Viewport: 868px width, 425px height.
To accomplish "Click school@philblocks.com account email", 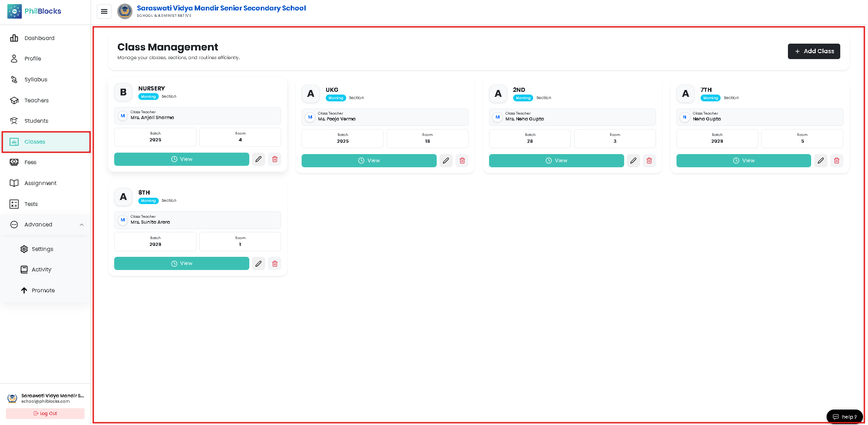I will 45,401.
